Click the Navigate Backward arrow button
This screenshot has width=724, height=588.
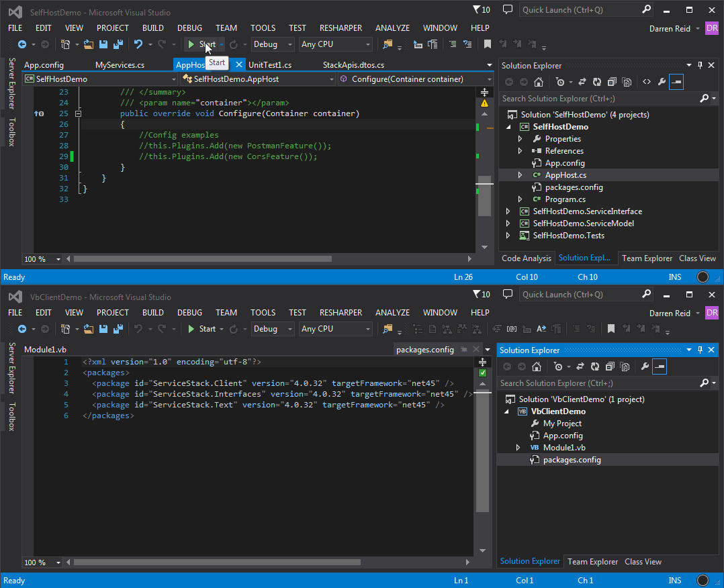pyautogui.click(x=23, y=44)
